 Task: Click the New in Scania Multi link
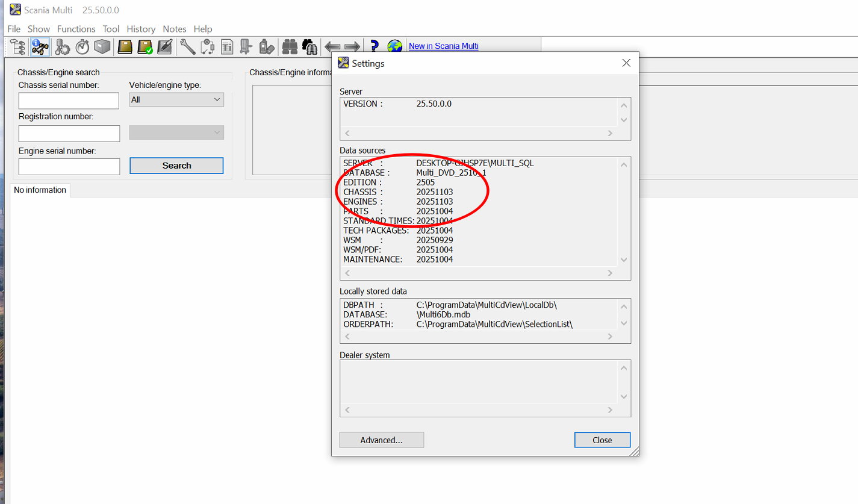point(443,46)
